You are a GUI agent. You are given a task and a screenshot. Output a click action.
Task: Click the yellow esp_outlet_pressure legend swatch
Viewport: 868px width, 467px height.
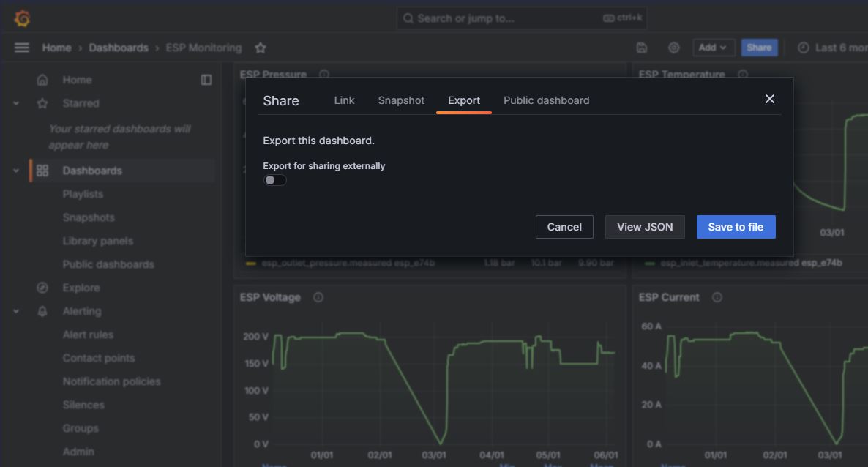(250, 263)
